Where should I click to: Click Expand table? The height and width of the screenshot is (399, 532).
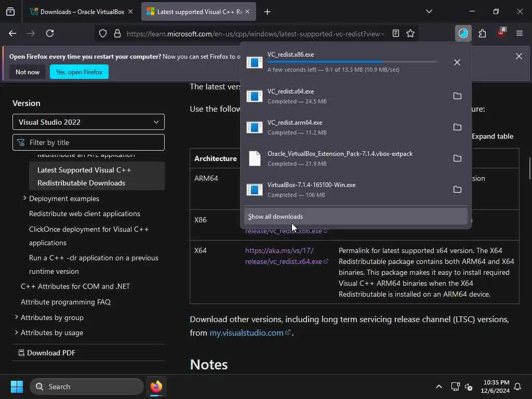coord(493,137)
